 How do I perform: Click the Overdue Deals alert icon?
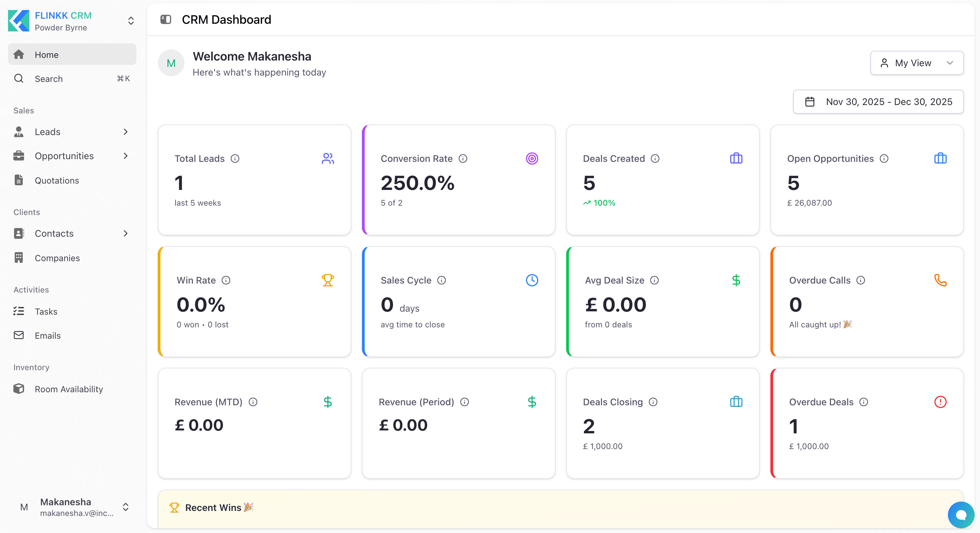coord(941,402)
